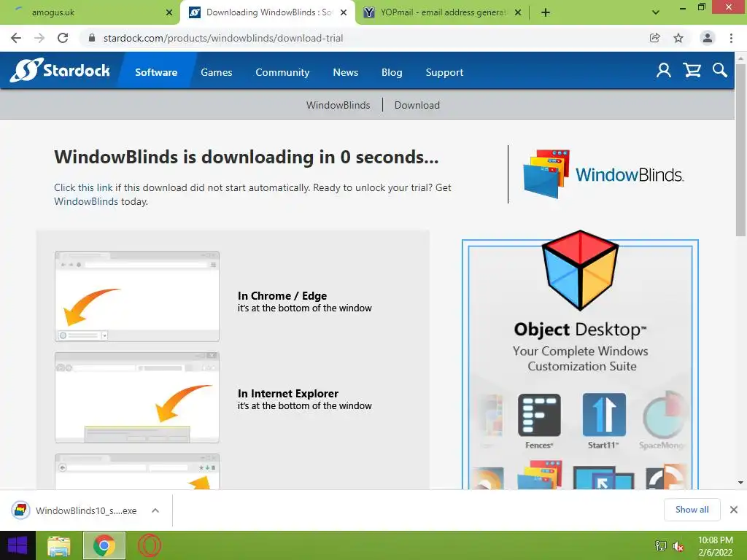Viewport: 747px width, 560px height.
Task: Launch Opera from taskbar
Action: (x=150, y=545)
